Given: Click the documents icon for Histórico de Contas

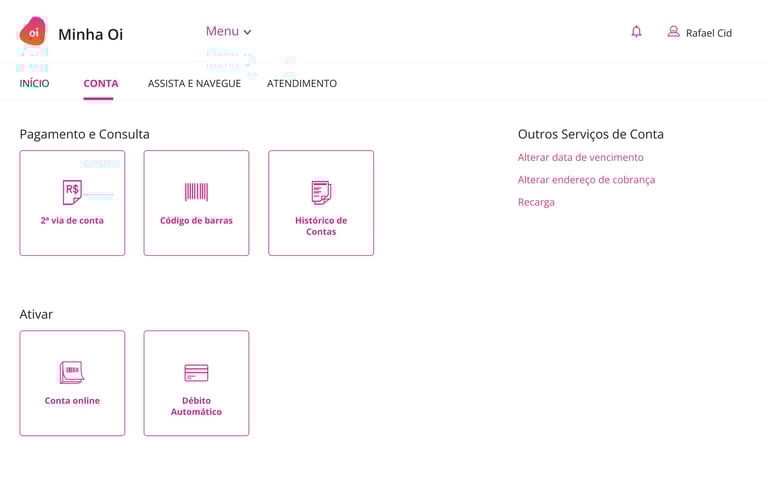Looking at the screenshot, I should pyautogui.click(x=321, y=192).
